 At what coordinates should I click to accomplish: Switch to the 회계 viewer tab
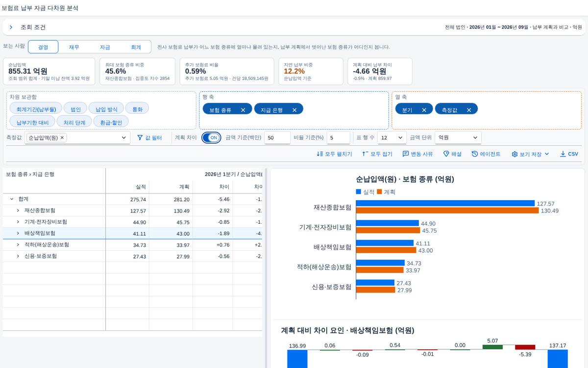(x=136, y=47)
